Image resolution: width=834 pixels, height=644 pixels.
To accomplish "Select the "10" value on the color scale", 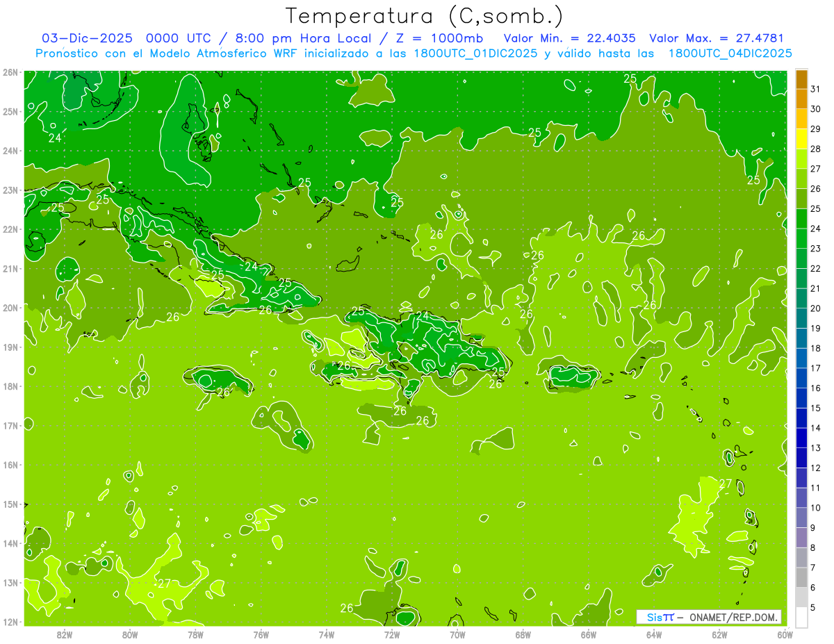I will (x=816, y=508).
